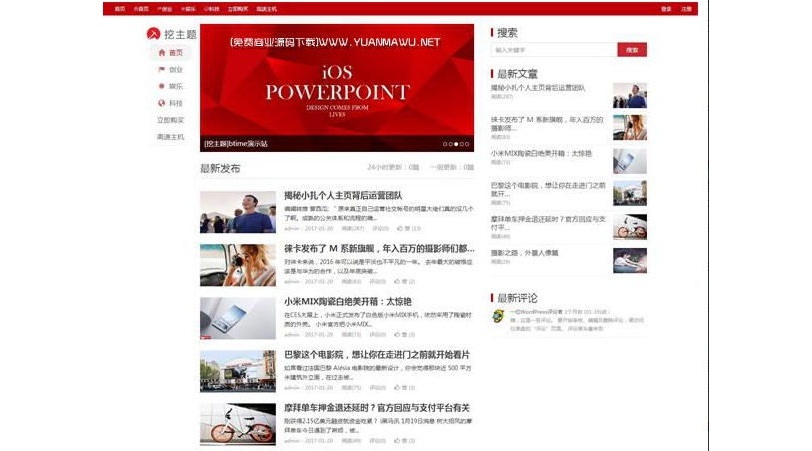This screenshot has height=451, width=812.
Task: Open sidebar 最新文章 link 摄影之路:外籍人像篇
Action: click(524, 253)
